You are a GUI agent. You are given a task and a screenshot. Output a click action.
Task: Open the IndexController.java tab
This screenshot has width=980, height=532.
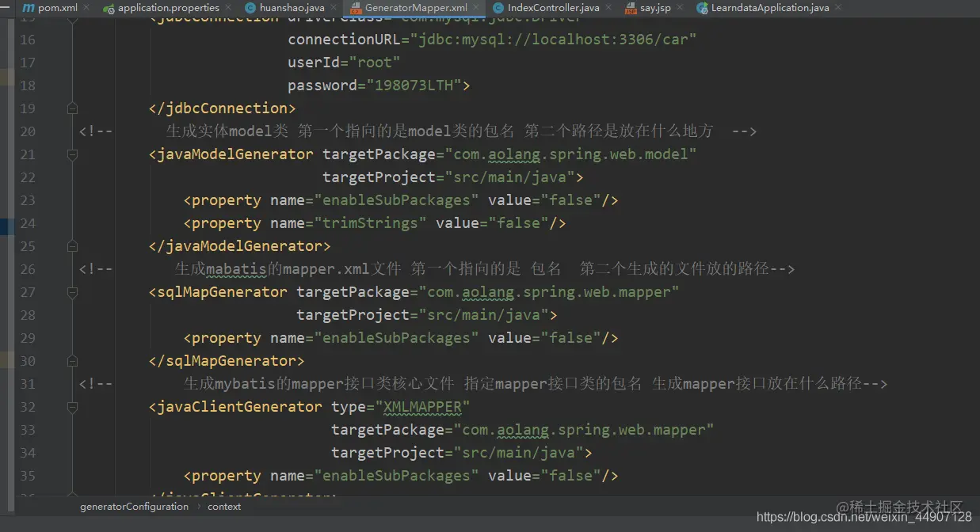(x=554, y=8)
